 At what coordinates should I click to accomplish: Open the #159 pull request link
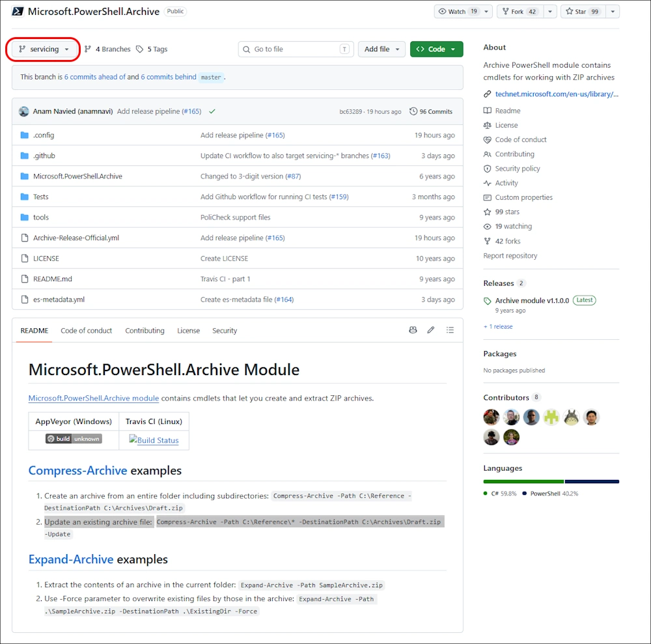click(x=339, y=197)
